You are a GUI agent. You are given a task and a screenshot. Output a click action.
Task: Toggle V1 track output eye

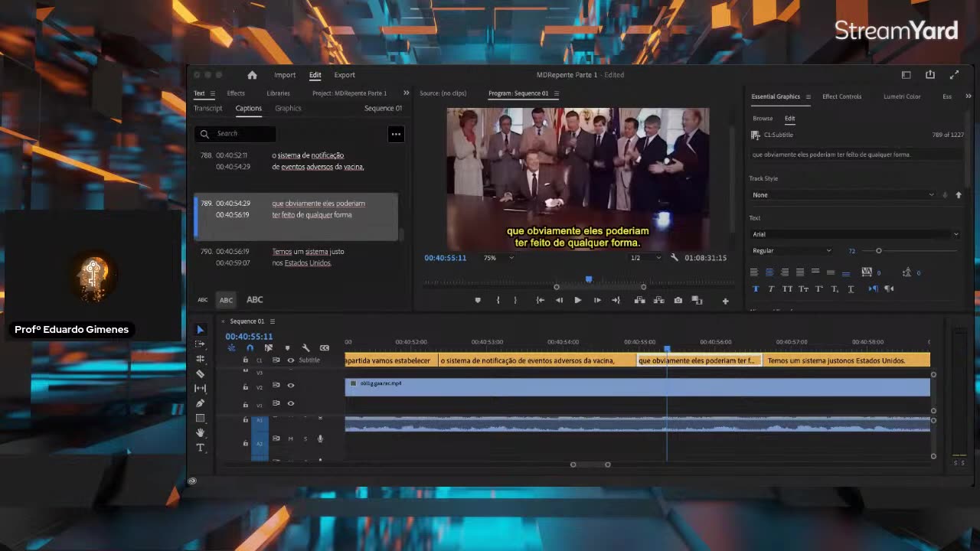(290, 404)
